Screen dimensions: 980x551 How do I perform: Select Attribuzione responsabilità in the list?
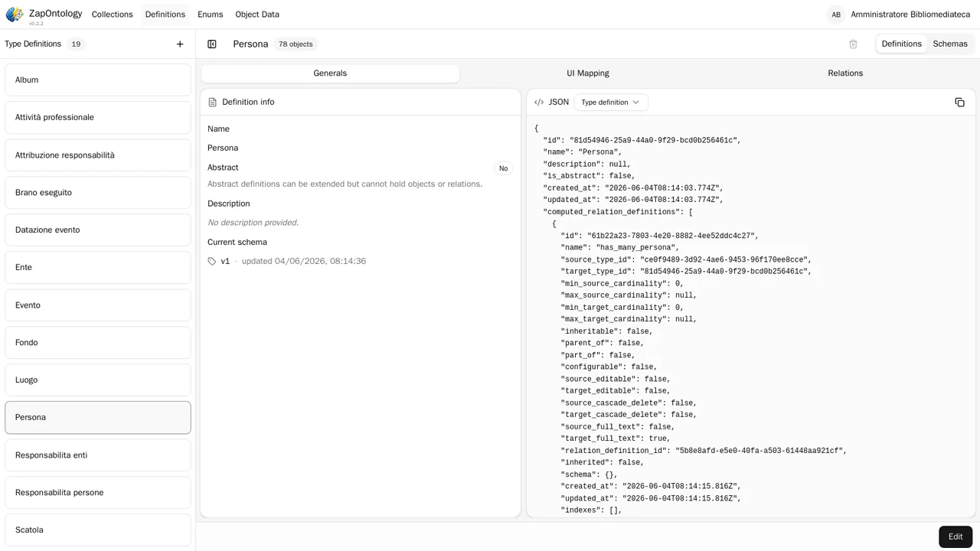tap(98, 155)
